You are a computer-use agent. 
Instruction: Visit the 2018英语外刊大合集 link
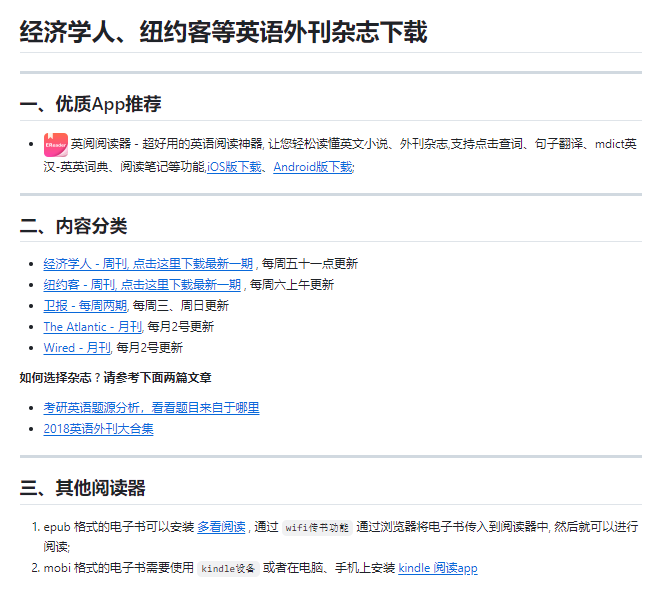[98, 429]
